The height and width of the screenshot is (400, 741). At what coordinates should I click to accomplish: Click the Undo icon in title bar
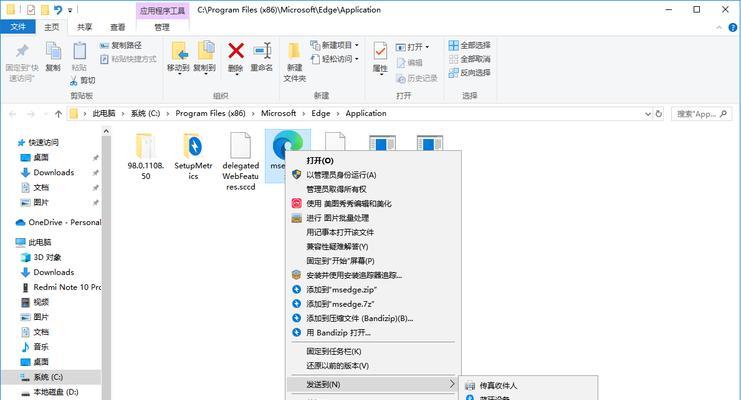coord(58,9)
